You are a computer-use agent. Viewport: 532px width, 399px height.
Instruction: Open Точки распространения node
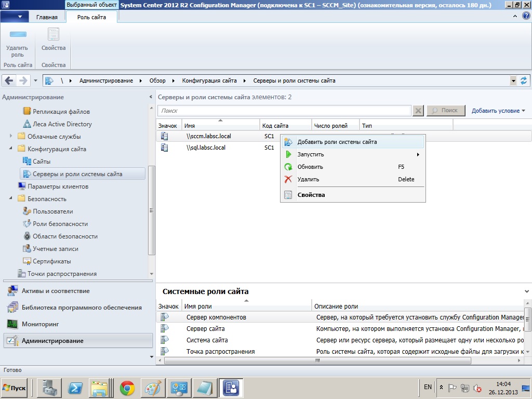click(62, 274)
